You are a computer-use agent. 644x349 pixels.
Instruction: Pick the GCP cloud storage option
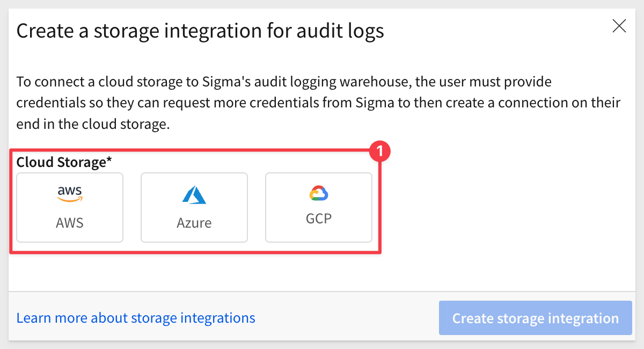(319, 207)
